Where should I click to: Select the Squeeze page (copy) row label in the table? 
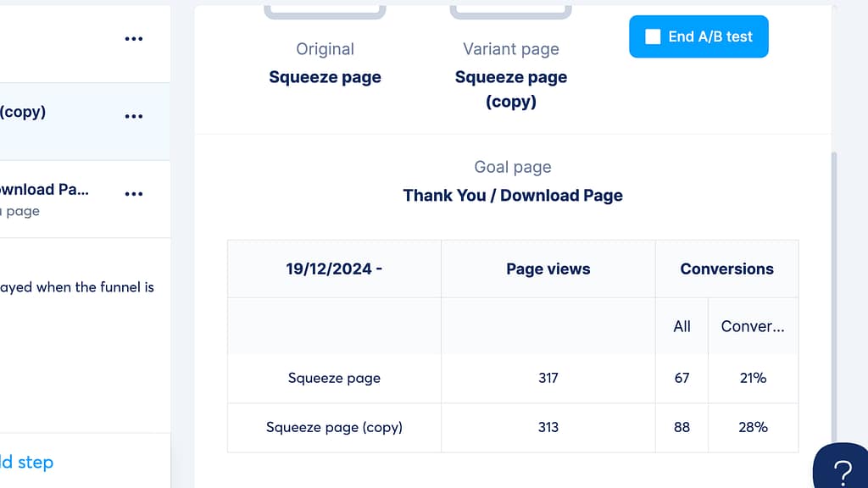coord(334,427)
